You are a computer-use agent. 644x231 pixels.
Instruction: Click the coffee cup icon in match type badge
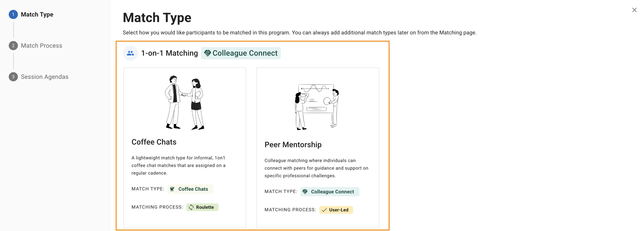click(x=172, y=189)
